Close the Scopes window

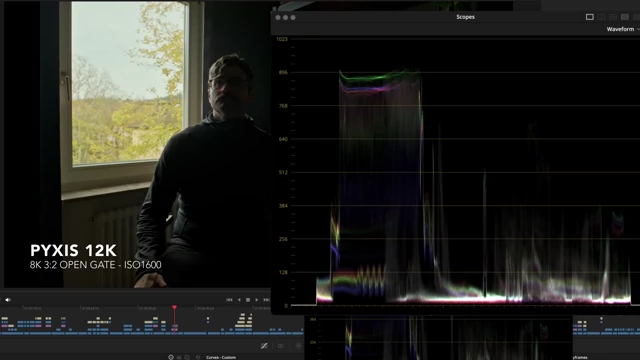(x=278, y=18)
